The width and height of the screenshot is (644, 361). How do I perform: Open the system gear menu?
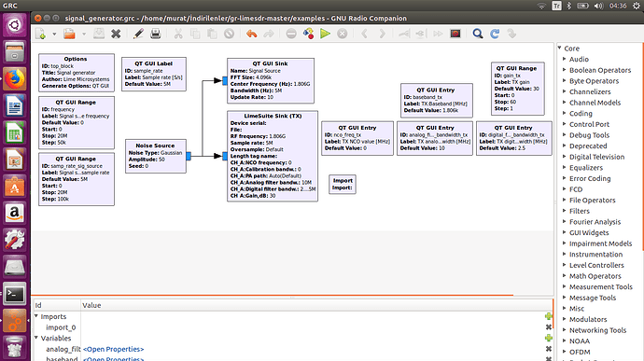tap(637, 6)
